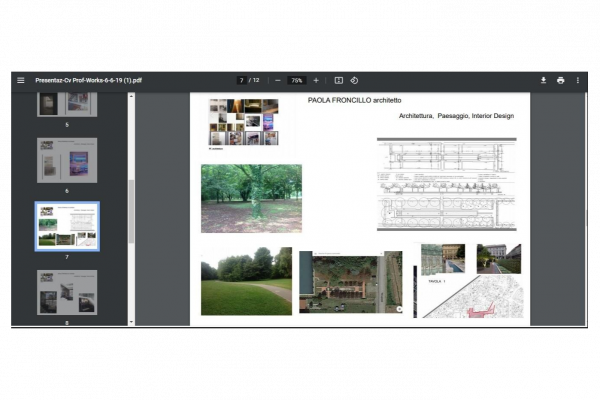This screenshot has height=400, width=600.
Task: Click the fit to page icon
Action: coord(339,80)
